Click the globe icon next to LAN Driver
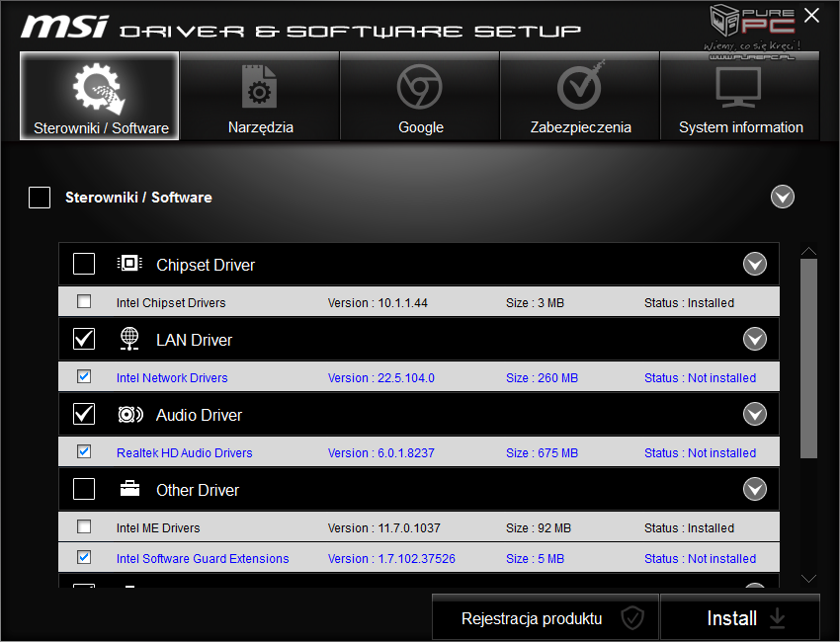 tap(129, 339)
